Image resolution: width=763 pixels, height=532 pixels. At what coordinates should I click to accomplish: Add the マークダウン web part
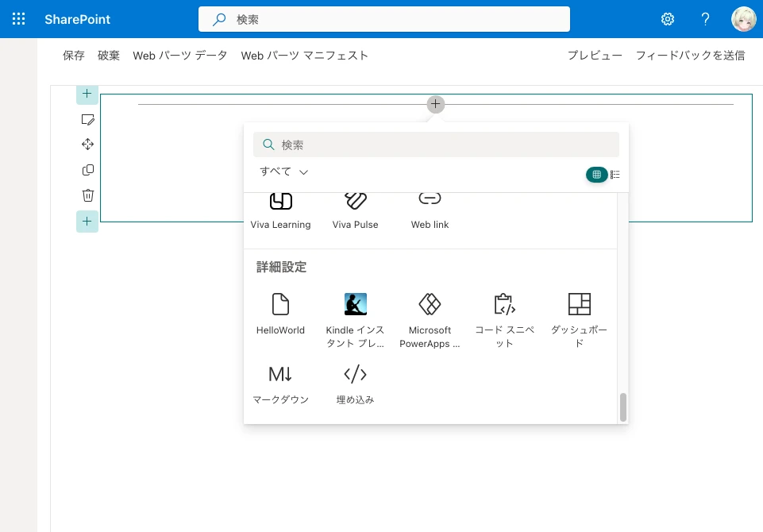tap(280, 384)
